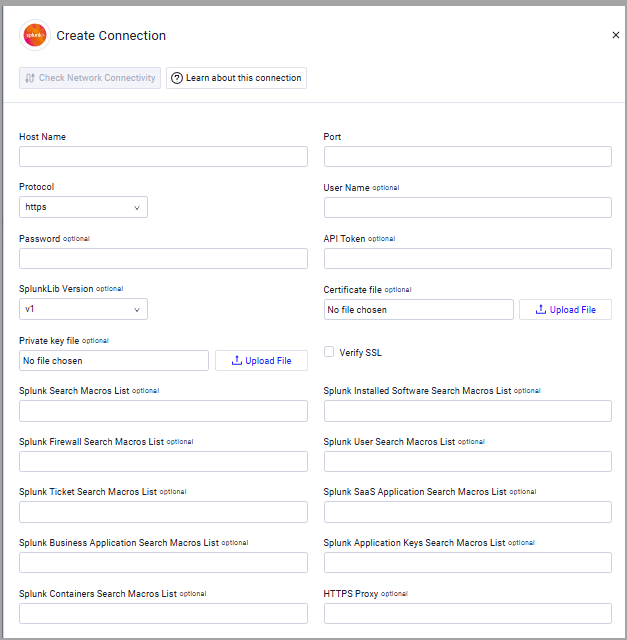Click upload arrow icon for Private key file

click(x=237, y=360)
